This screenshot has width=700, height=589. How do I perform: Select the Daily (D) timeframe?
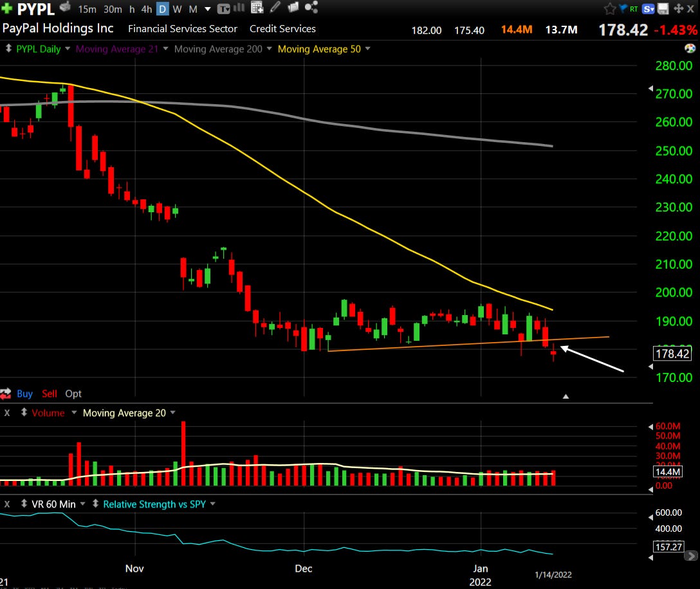pyautogui.click(x=163, y=10)
